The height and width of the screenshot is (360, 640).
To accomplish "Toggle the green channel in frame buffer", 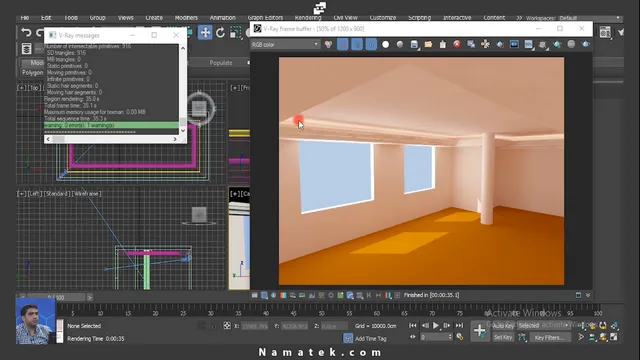I will (357, 44).
